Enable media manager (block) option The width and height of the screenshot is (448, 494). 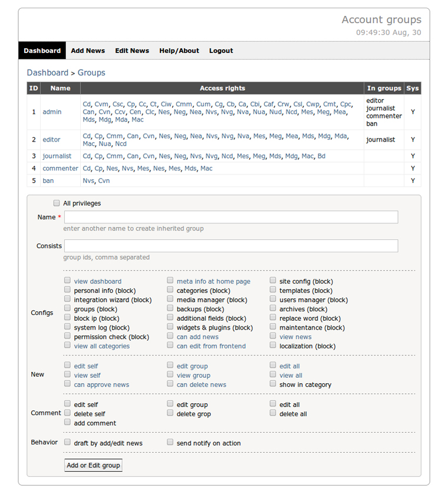point(170,299)
